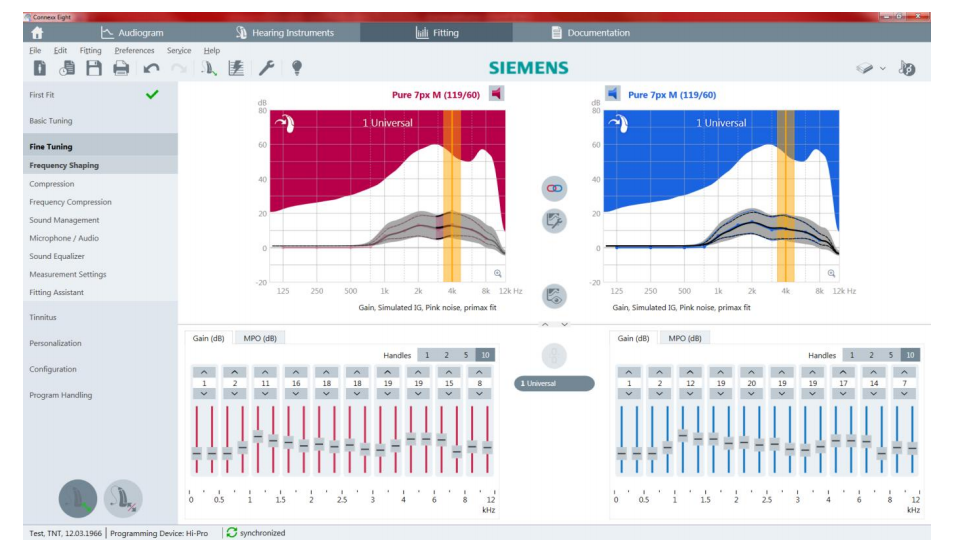Set left ear Handles to 10
The width and height of the screenshot is (973, 553).
[910, 355]
